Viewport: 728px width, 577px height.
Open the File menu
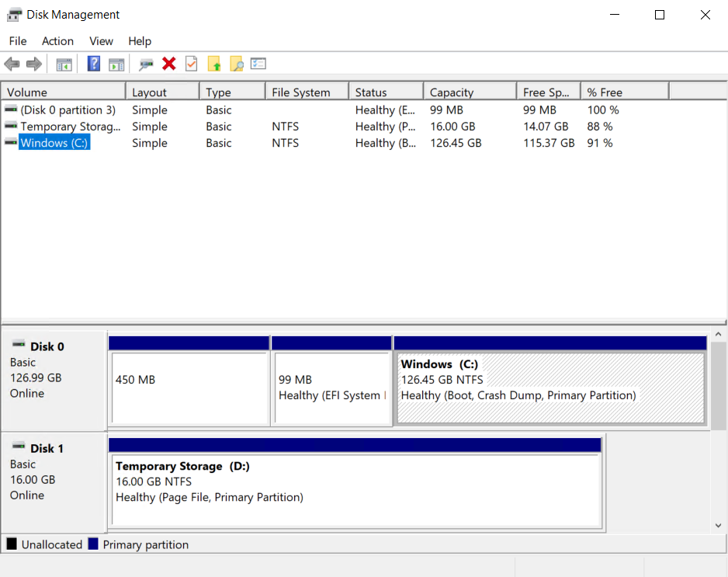click(x=17, y=41)
